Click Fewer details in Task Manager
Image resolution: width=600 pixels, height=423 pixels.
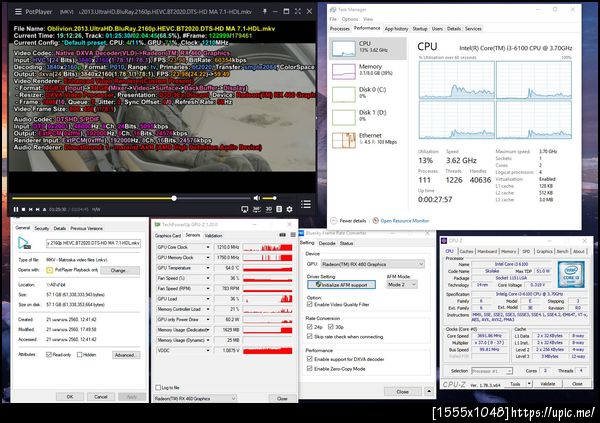click(x=348, y=221)
